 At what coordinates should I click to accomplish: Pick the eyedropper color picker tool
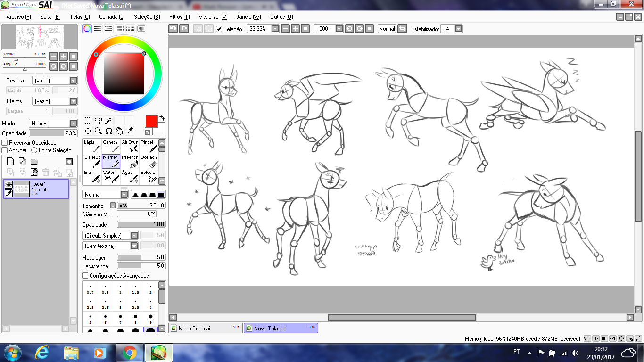point(130,131)
